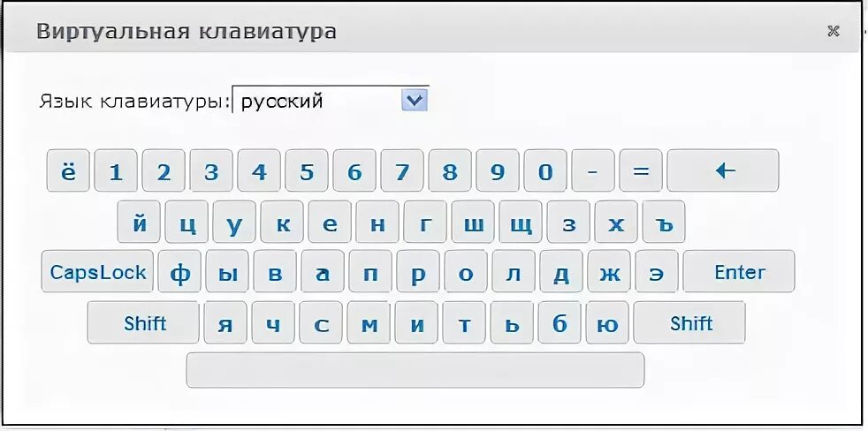Tap the й letter key
The image size is (868, 431).
click(139, 222)
